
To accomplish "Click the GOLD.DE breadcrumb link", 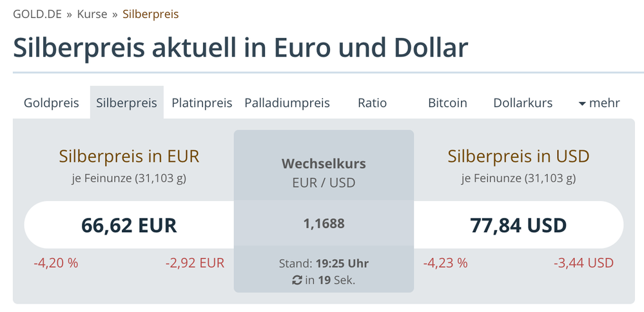I will 37,14.
